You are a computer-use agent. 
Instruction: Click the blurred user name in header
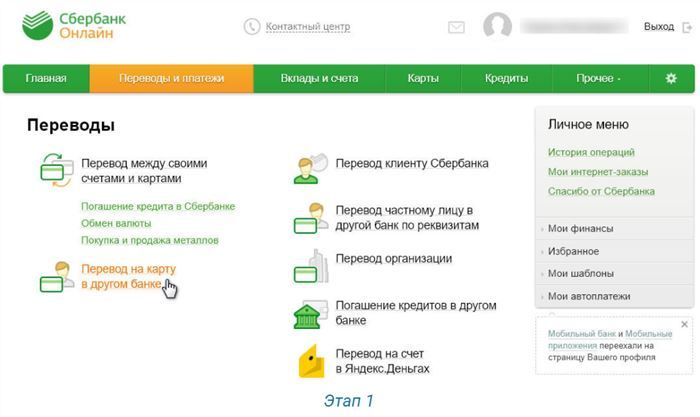(x=574, y=26)
